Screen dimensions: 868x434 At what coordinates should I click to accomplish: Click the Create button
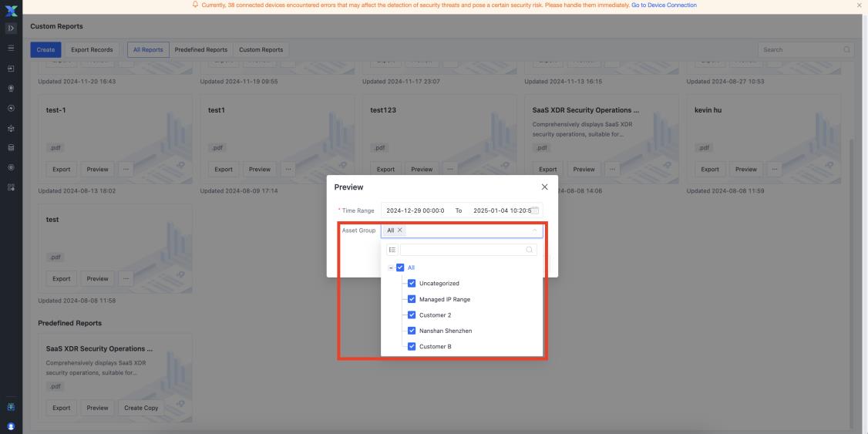46,50
